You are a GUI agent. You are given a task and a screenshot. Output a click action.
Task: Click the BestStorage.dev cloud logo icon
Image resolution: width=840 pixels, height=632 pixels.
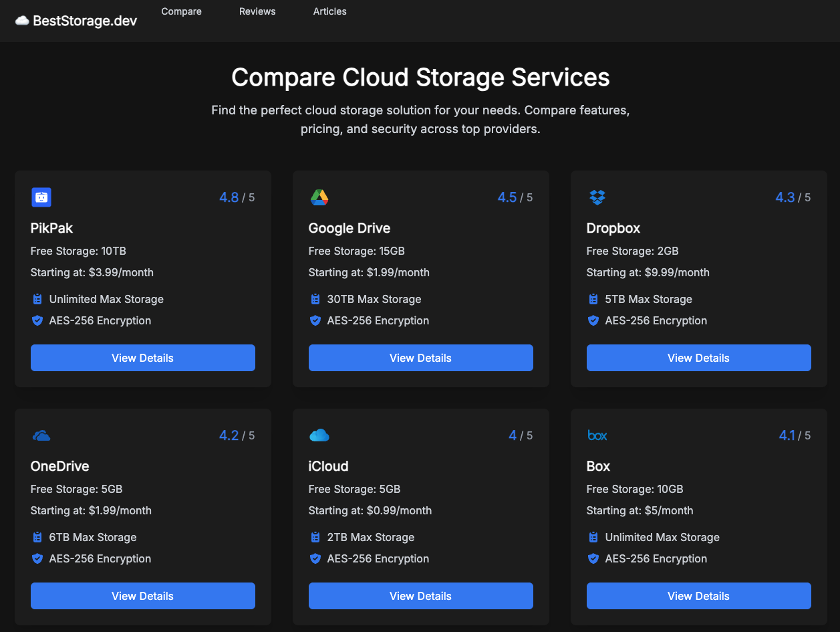pyautogui.click(x=22, y=21)
